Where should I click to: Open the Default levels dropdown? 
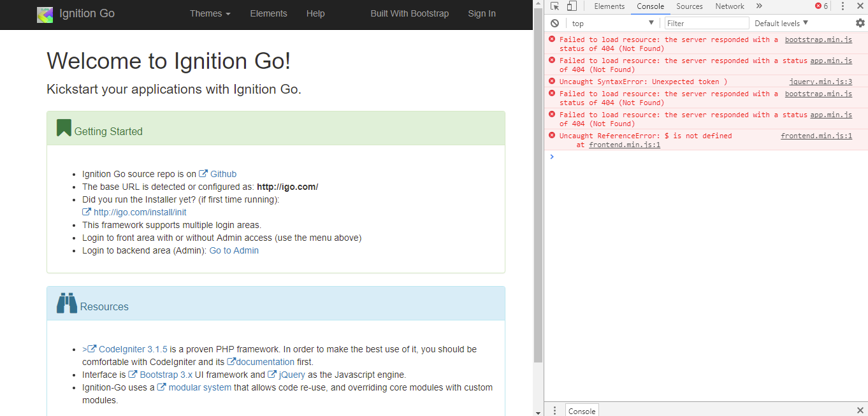779,23
